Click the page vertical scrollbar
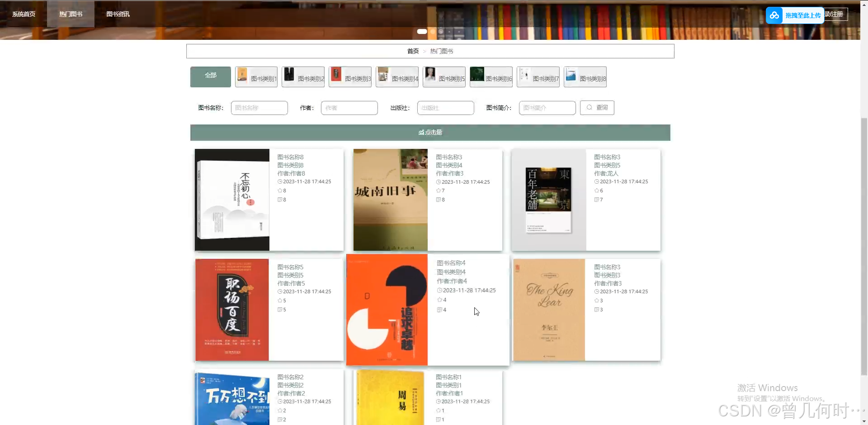This screenshot has width=868, height=425. (864, 247)
